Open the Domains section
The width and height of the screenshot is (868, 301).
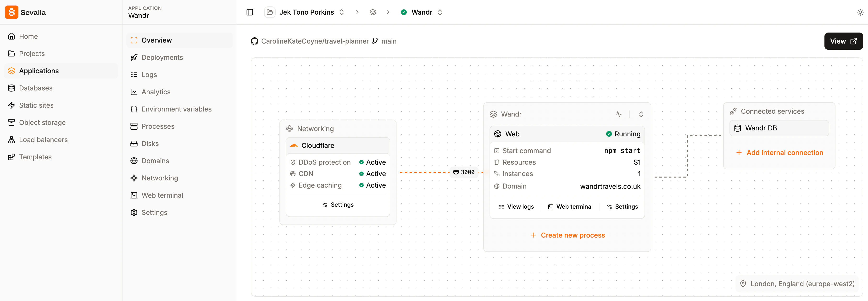[179, 161]
